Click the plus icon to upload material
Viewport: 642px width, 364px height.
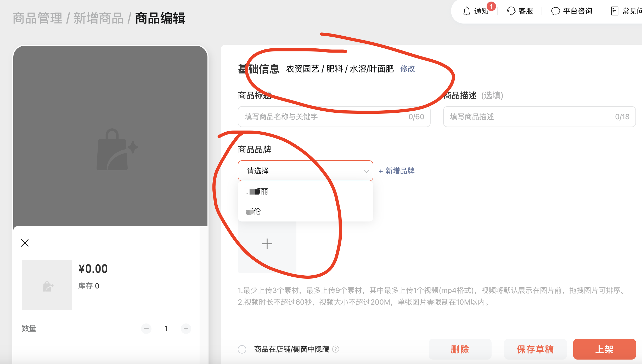point(267,244)
